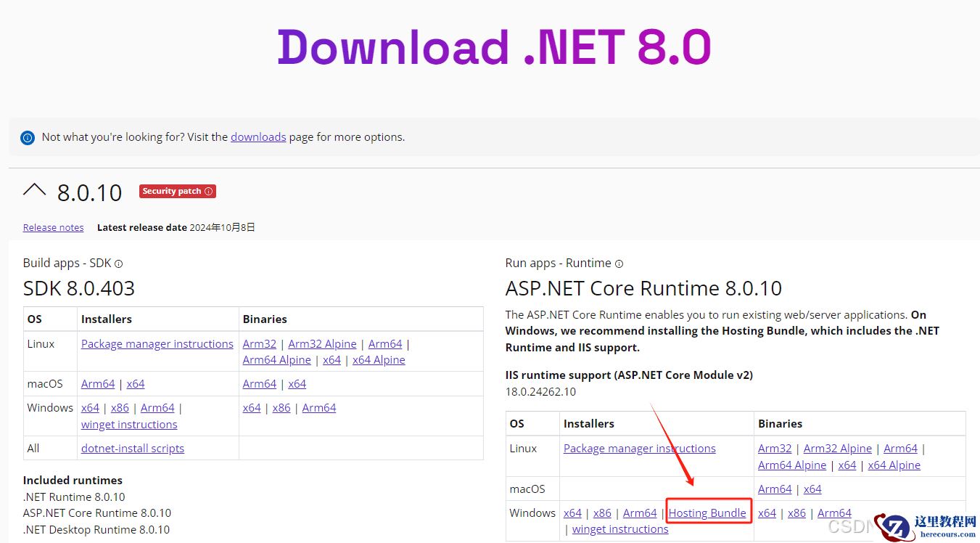The image size is (980, 543).
Task: Visit the downloads page link
Action: coord(258,137)
